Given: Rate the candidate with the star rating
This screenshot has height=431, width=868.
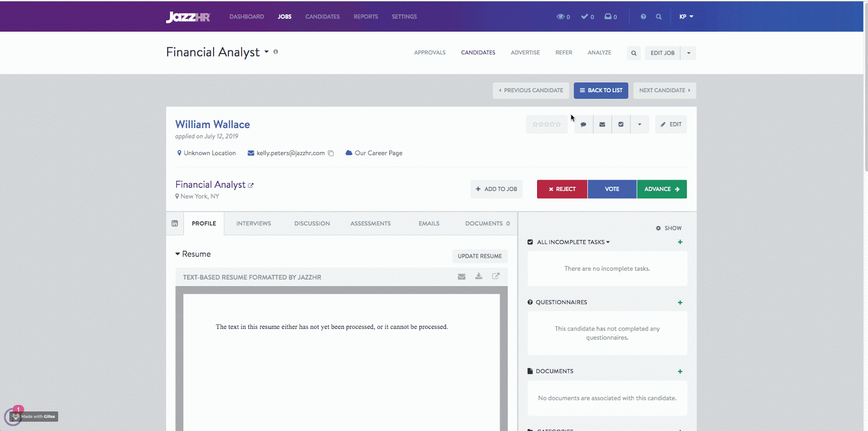Looking at the screenshot, I should click(547, 124).
